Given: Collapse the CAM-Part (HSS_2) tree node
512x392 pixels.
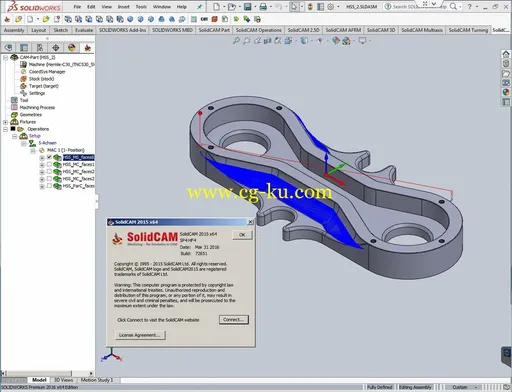Looking at the screenshot, I should tap(5, 58).
